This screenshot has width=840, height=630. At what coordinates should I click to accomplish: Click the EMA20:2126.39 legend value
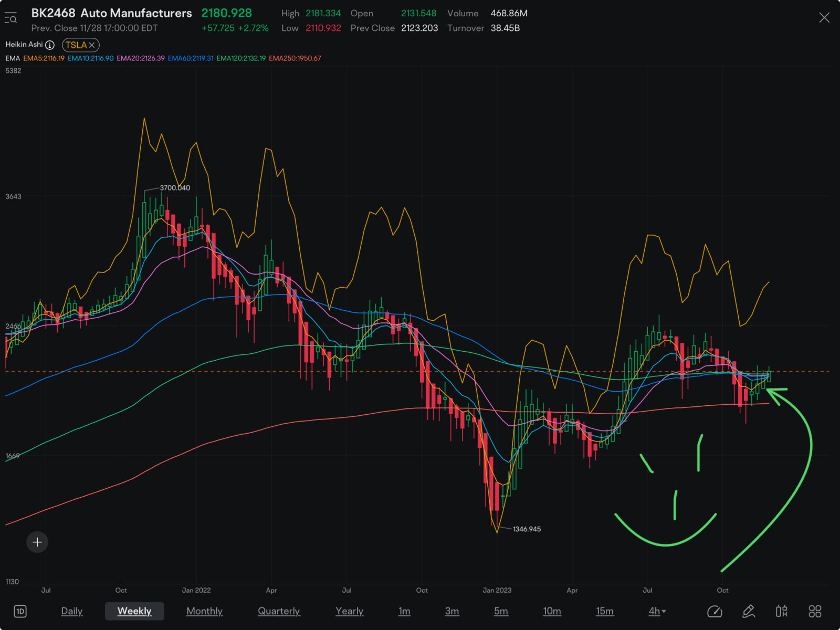(x=141, y=58)
